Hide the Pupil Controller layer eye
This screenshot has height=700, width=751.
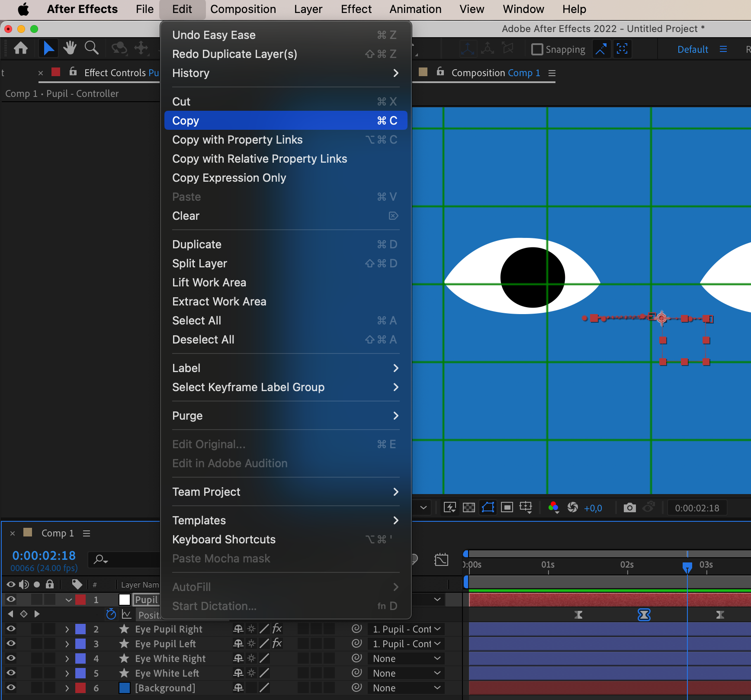click(11, 599)
